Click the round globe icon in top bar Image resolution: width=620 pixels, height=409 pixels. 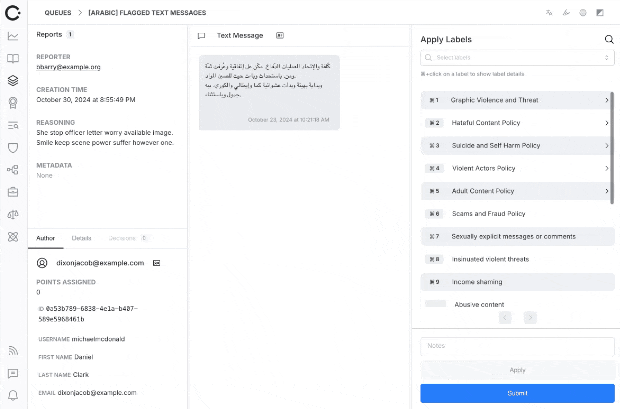coord(583,13)
